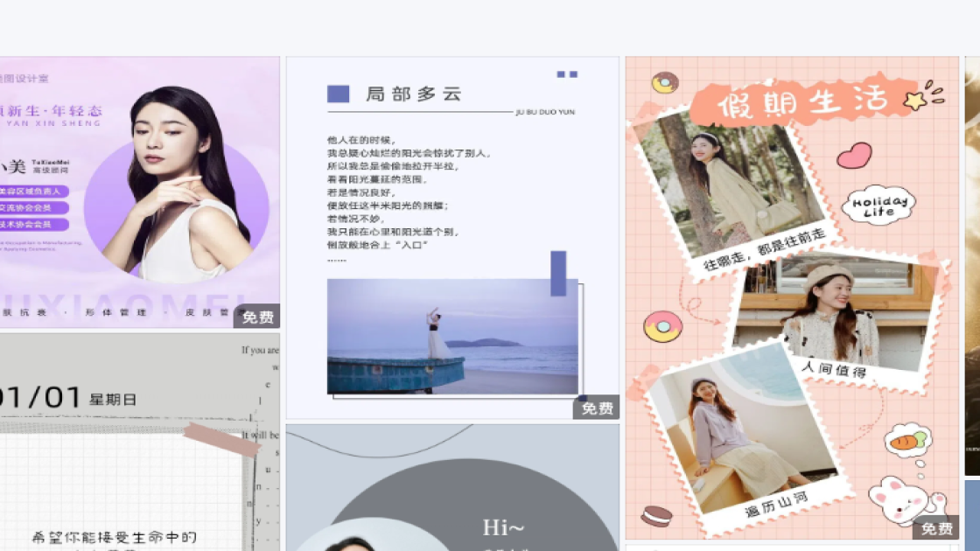Click 免费 badge on 假期生活 template

click(x=937, y=528)
